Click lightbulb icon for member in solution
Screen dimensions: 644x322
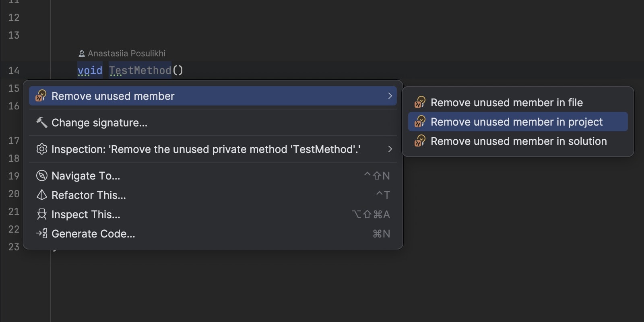coord(420,141)
